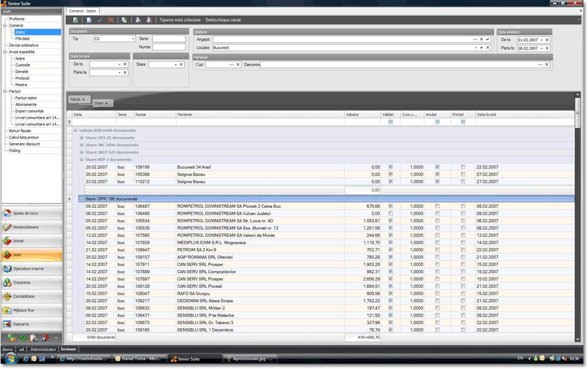Open the Data emitere De la date dropdown
The image size is (588, 369).
coord(541,40)
